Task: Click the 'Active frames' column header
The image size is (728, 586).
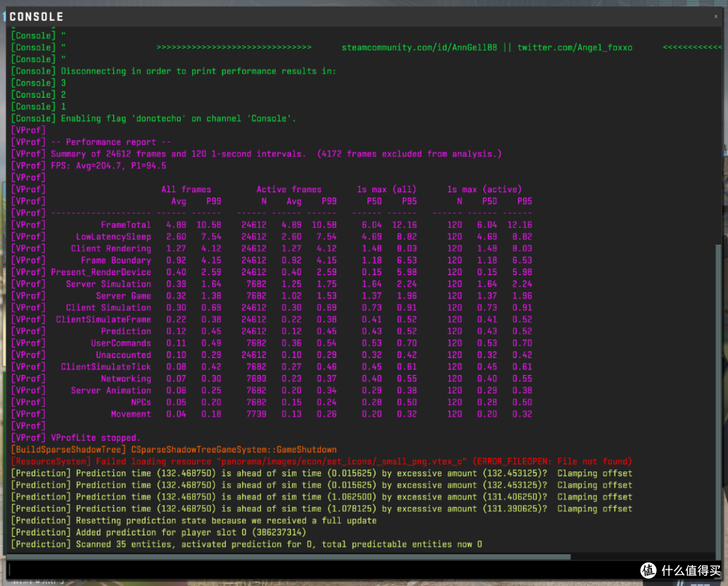Action: coord(289,189)
